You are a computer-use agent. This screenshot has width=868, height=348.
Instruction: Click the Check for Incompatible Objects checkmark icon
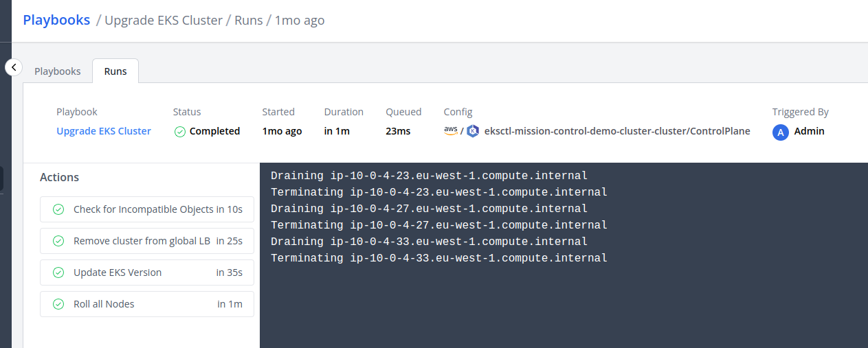[x=58, y=209]
